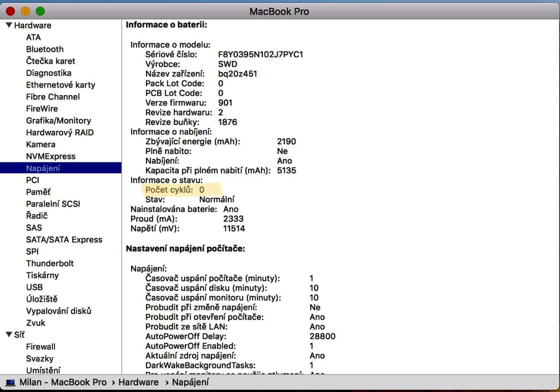The height and width of the screenshot is (392, 560).
Task: Select Zvuk in the sidebar
Action: pos(36,323)
